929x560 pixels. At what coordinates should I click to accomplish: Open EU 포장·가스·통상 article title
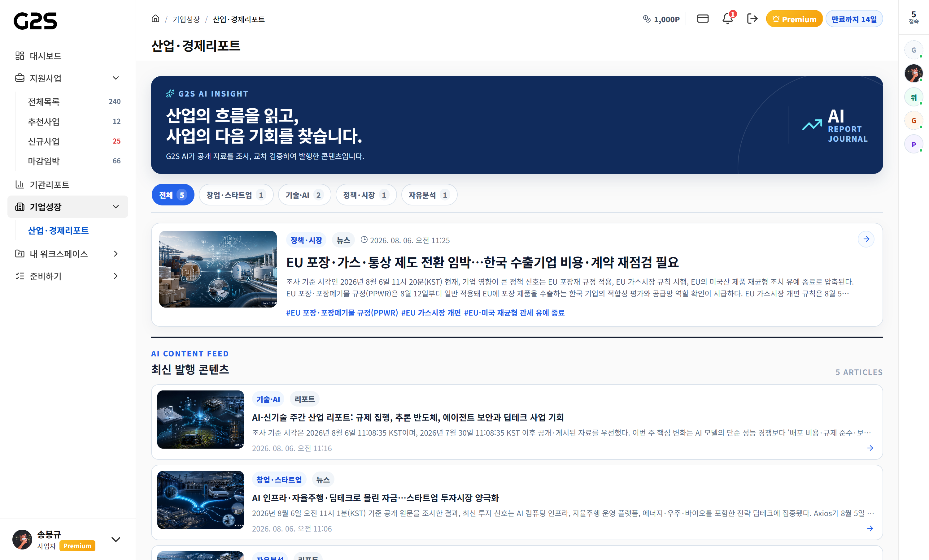coord(482,262)
